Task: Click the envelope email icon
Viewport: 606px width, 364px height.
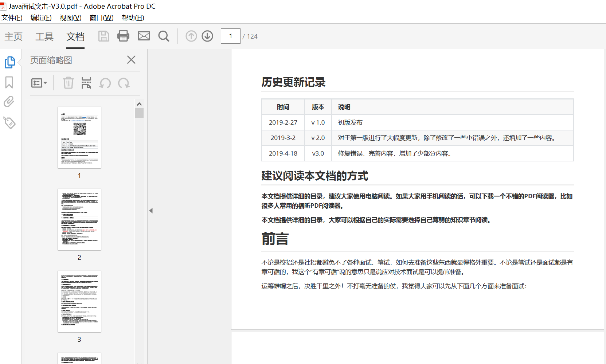Action: (x=144, y=36)
